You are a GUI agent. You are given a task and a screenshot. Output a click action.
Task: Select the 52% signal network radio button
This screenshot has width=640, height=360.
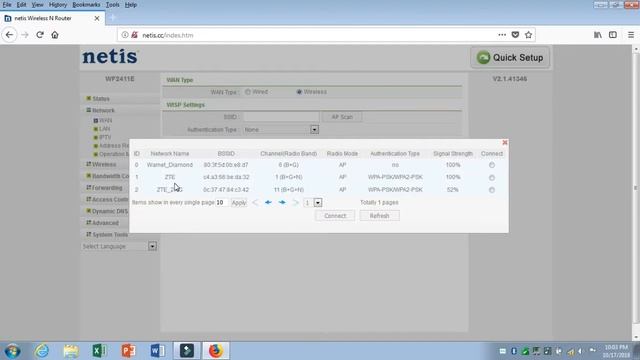491,190
